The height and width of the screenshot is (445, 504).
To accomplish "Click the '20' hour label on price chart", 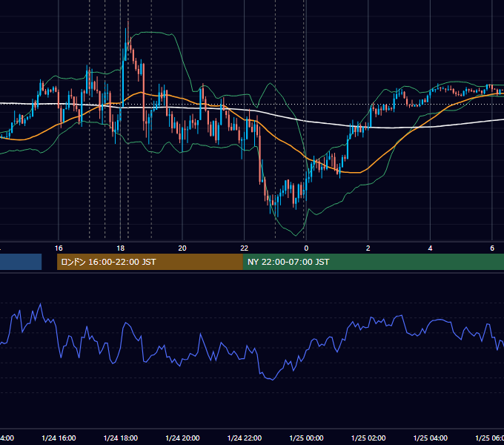I will tap(182, 248).
